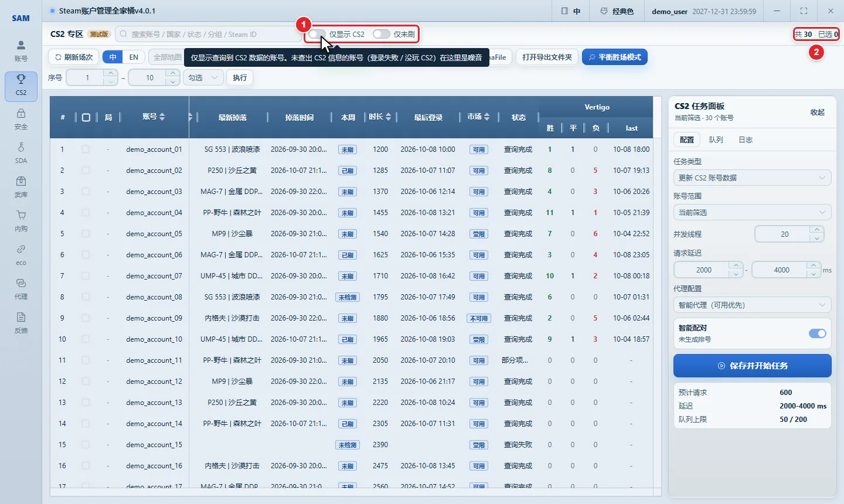Sort table by 账号 column arrows
This screenshot has height=504, width=844.
coord(162,117)
